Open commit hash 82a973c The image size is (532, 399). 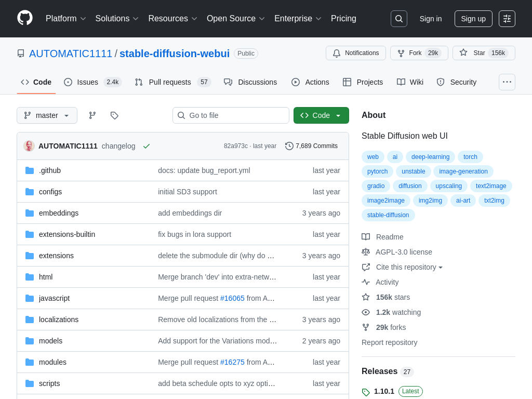coord(235,146)
